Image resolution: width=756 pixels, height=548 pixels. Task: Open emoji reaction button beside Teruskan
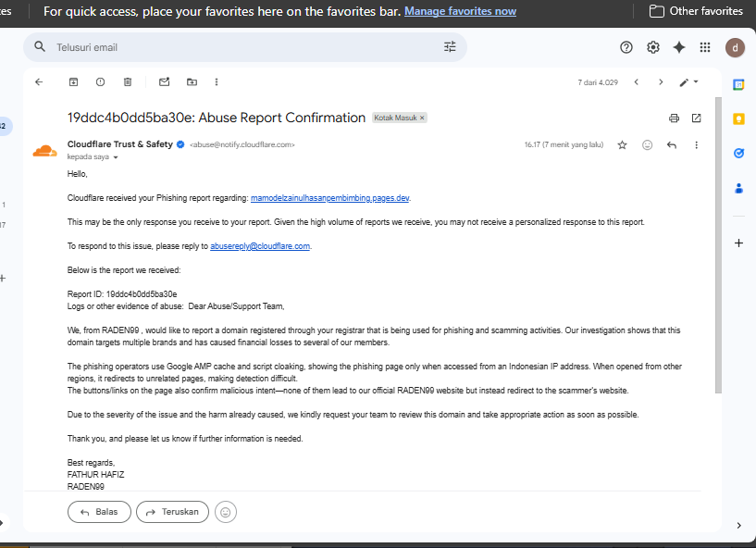(226, 512)
